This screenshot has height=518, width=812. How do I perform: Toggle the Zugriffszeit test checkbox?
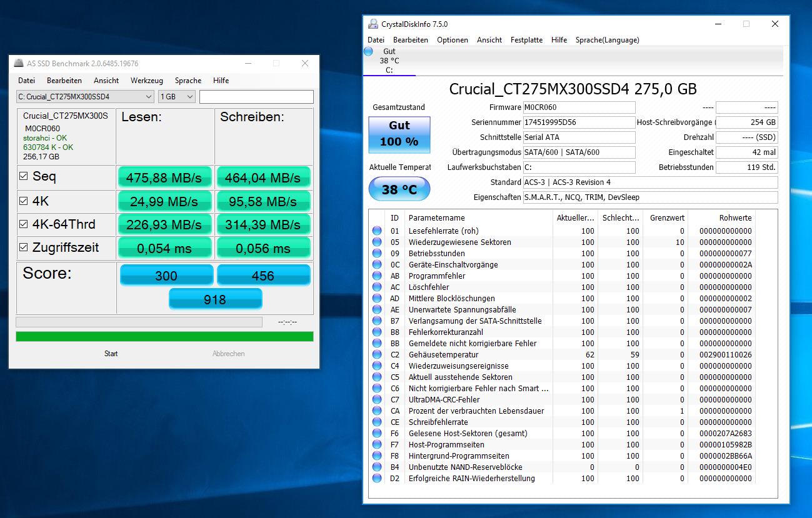point(24,247)
